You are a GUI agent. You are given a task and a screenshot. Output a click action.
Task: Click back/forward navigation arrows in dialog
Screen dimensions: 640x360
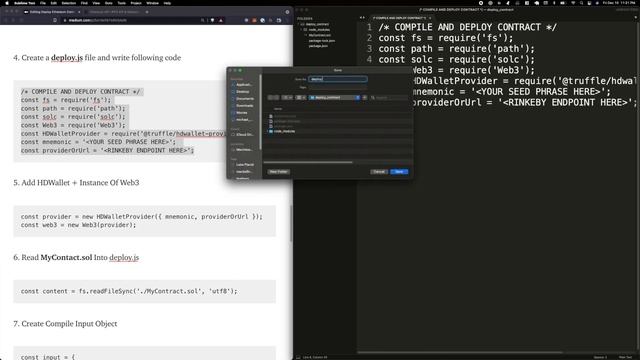[x=273, y=98]
